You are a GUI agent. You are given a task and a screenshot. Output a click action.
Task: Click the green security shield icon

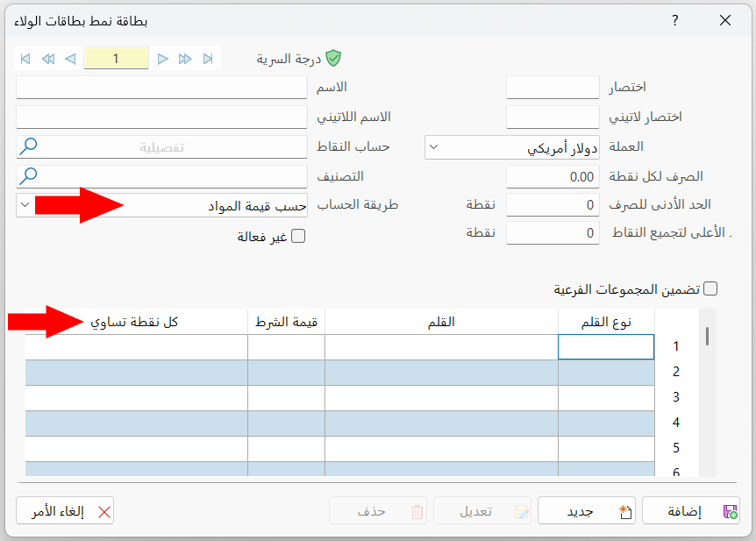tap(332, 57)
